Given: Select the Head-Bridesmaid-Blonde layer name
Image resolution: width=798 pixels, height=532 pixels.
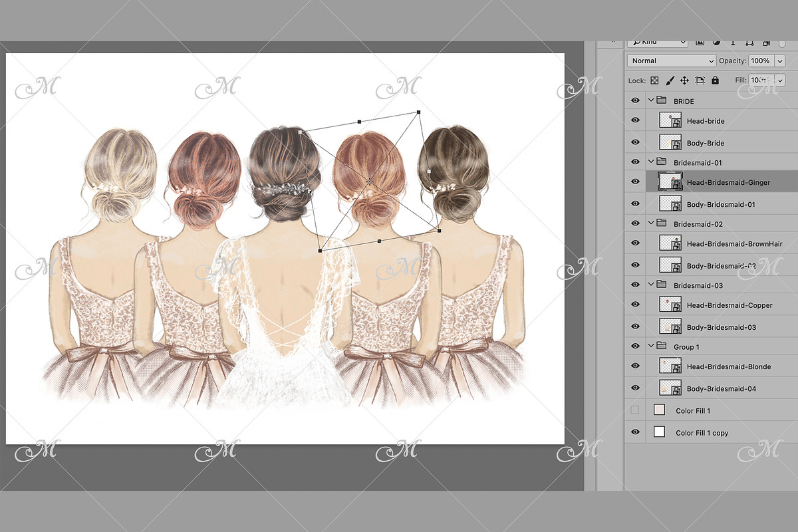Looking at the screenshot, I should (x=730, y=366).
